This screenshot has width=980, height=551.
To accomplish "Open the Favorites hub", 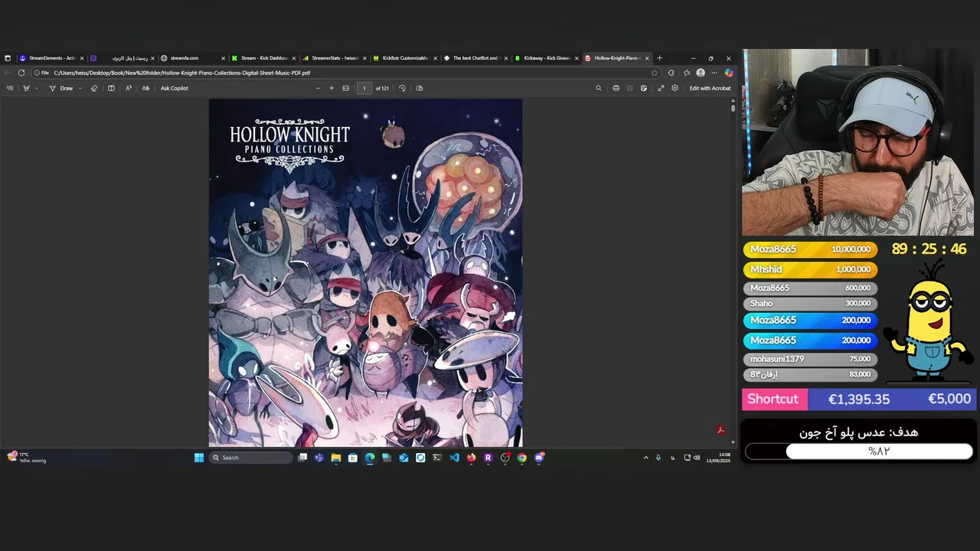I will tap(687, 73).
